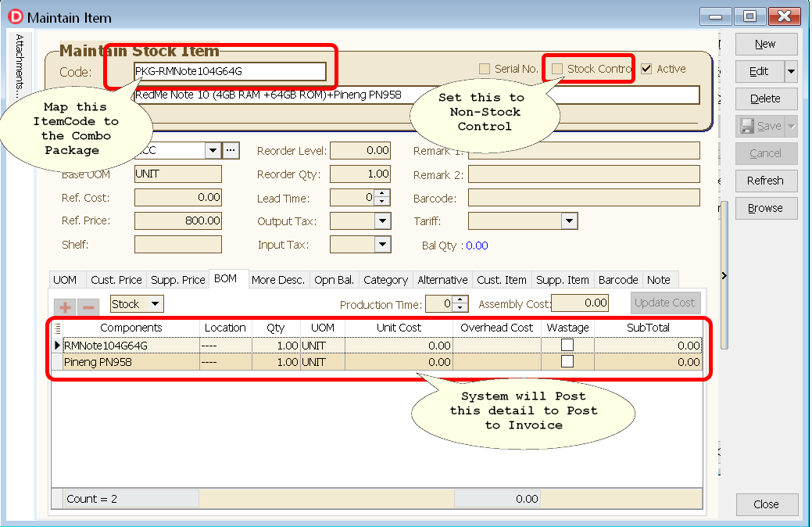The height and width of the screenshot is (527, 812).
Task: Tick Wastage checkbox for RMNote104G64G row
Action: click(567, 345)
